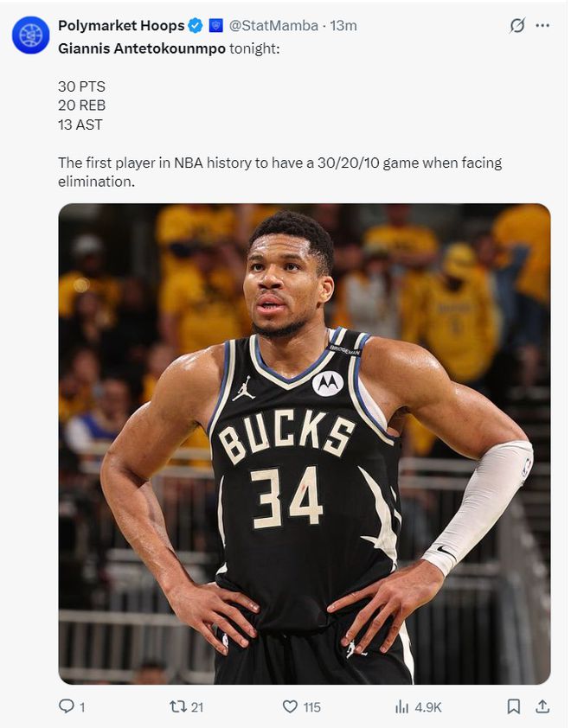This screenshot has height=728, width=571.
Task: Share the post using the upload icon
Action: (x=542, y=706)
